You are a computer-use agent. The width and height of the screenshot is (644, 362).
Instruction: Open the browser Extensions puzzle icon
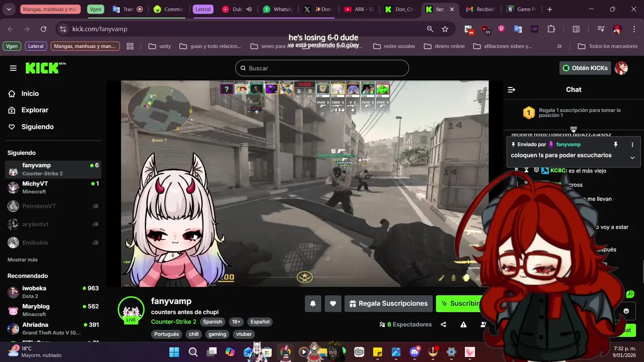pos(551,29)
